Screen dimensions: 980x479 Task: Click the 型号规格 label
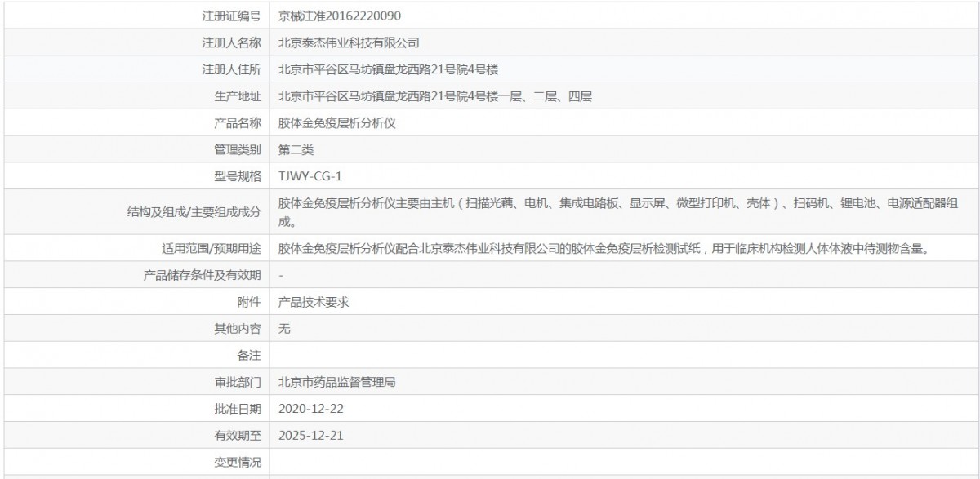tap(237, 176)
